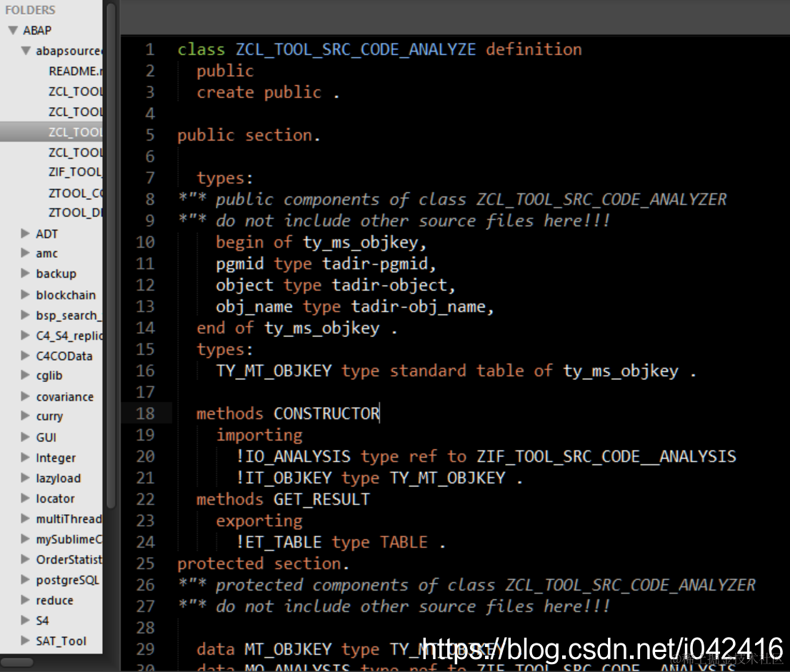Expand the GUI folder arrow

tap(25, 437)
